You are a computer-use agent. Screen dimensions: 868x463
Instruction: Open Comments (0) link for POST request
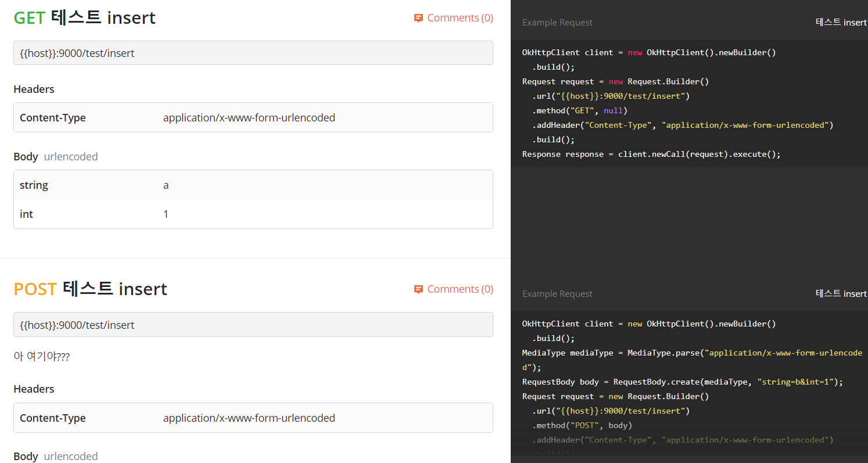460,289
